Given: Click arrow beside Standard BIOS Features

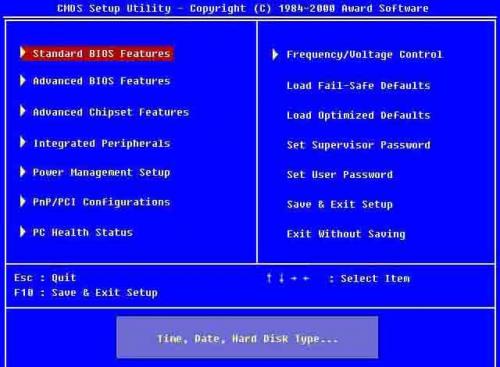Looking at the screenshot, I should pos(23,53).
